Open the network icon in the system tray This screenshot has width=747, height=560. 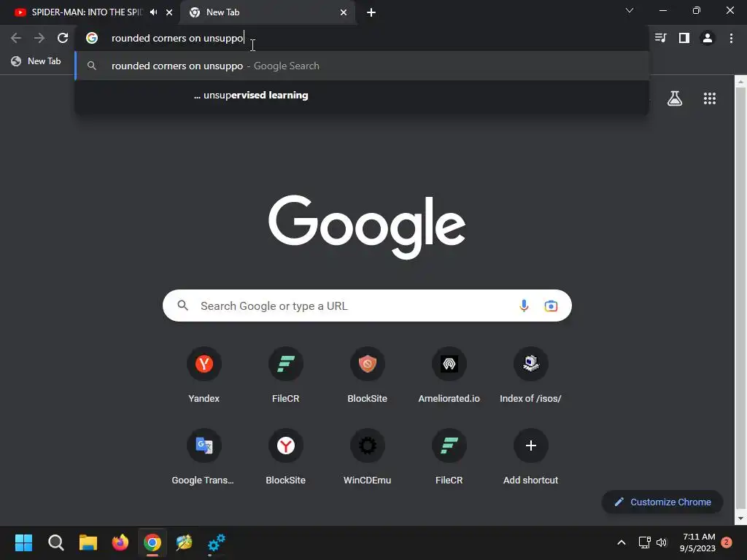[x=645, y=542]
